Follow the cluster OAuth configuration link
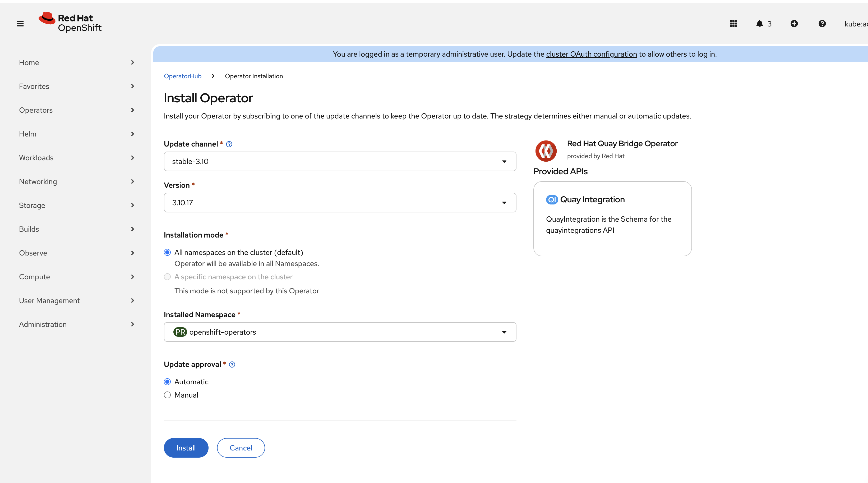Viewport: 868px width, 483px height. tap(591, 54)
